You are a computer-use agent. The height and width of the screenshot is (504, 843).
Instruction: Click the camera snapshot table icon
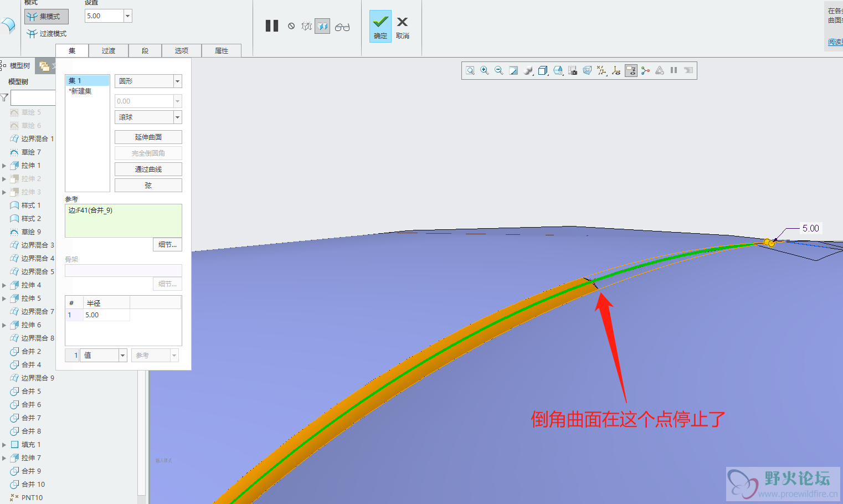click(573, 70)
